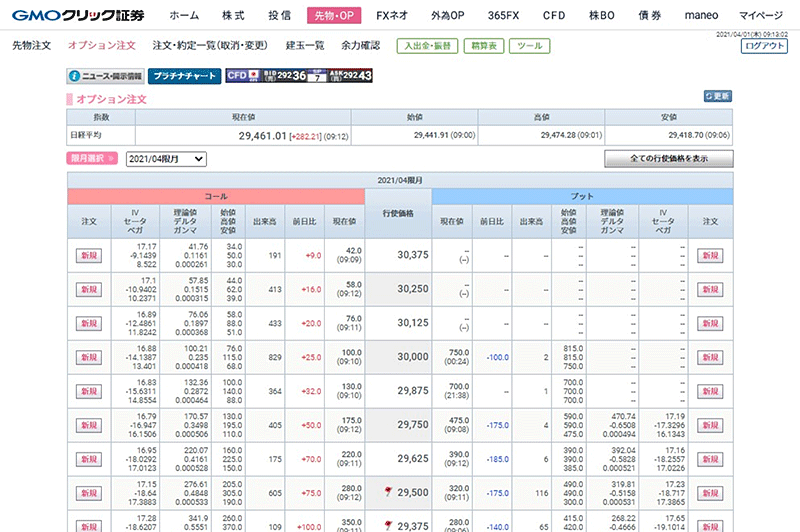Open the マイページ link

[762, 16]
